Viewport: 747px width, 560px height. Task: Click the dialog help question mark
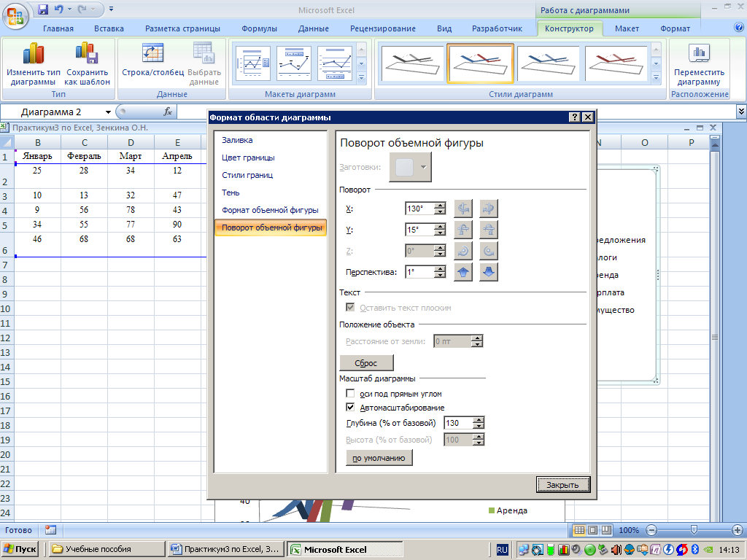(575, 117)
